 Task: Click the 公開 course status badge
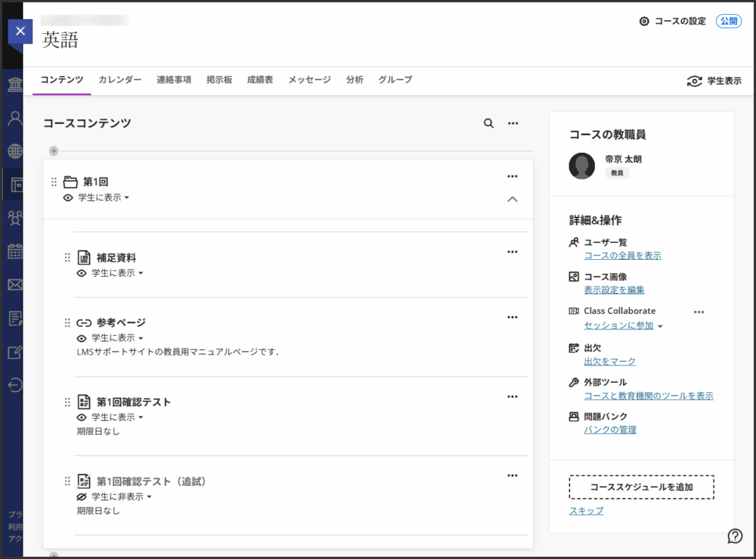[x=729, y=21]
